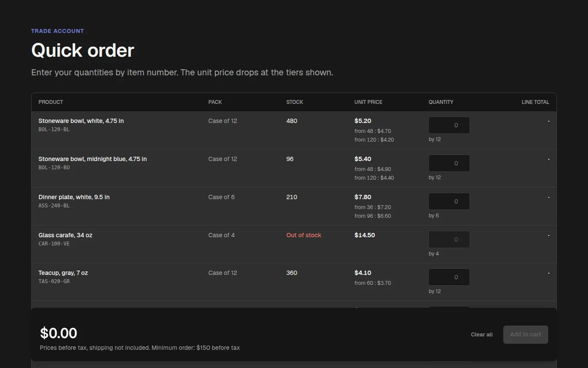The width and height of the screenshot is (588, 368).
Task: Click Case of 6 pack label
Action: 221,197
